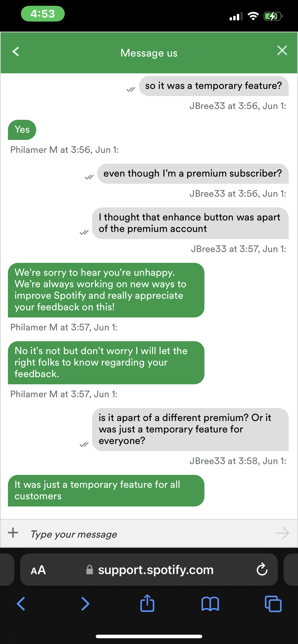Tap the "Message us" header title
The height and width of the screenshot is (644, 298).
point(149,53)
